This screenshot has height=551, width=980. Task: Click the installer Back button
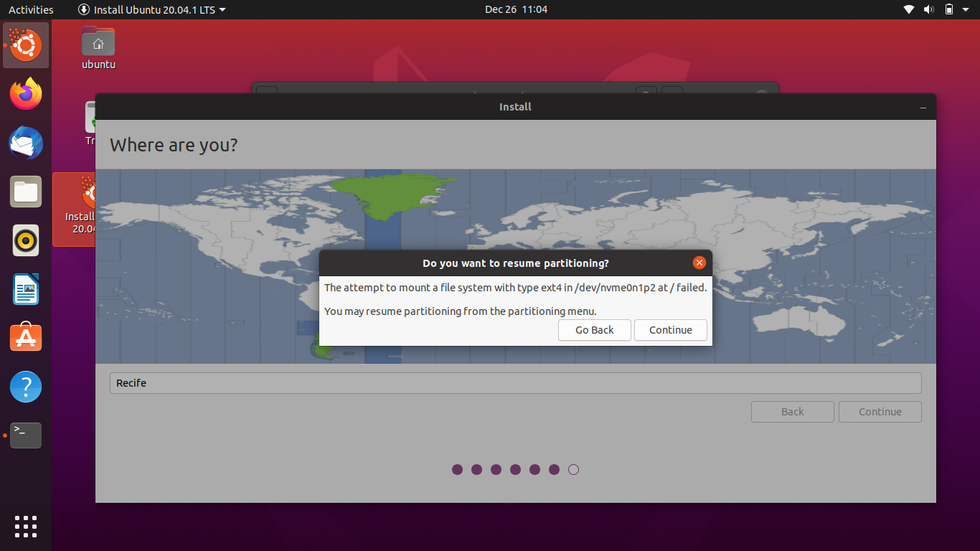pos(793,412)
